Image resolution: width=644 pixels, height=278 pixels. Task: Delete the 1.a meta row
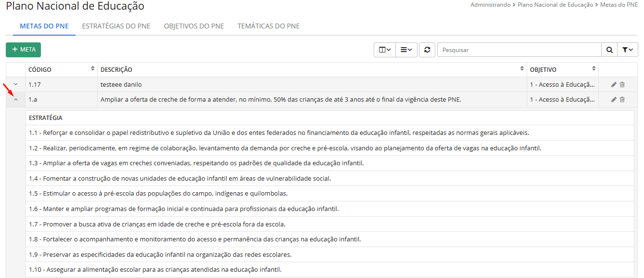pyautogui.click(x=622, y=100)
